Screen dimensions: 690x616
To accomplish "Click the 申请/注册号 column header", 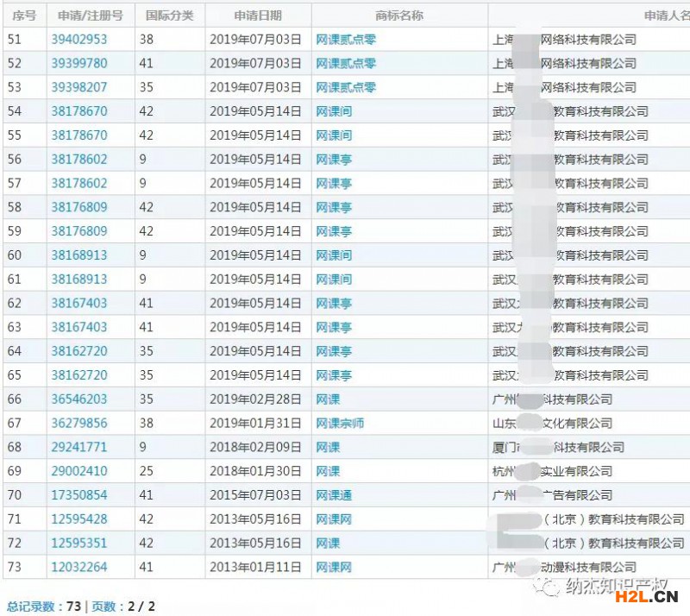I will (x=91, y=16).
